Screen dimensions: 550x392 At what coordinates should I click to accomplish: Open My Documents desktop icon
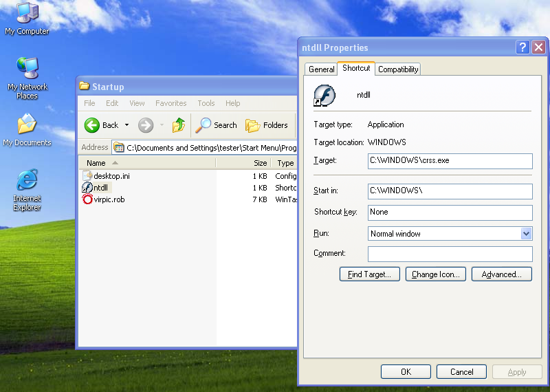point(27,130)
